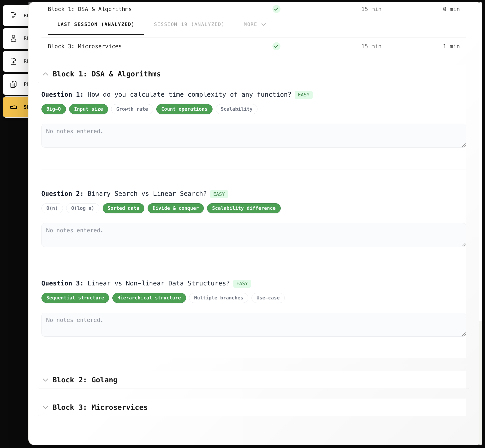Select the new-file sidebar icon
Image resolution: width=485 pixels, height=448 pixels.
[x=14, y=61]
